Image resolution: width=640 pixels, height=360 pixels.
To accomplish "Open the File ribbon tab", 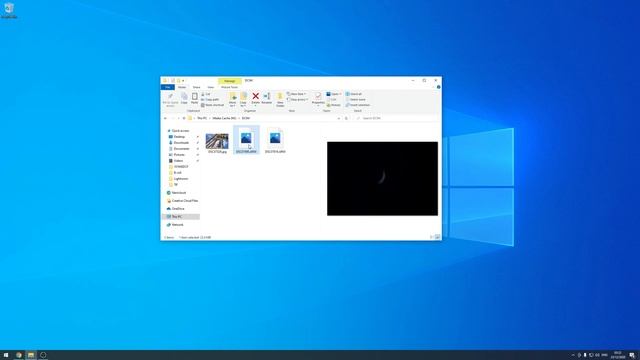I will click(x=168, y=87).
